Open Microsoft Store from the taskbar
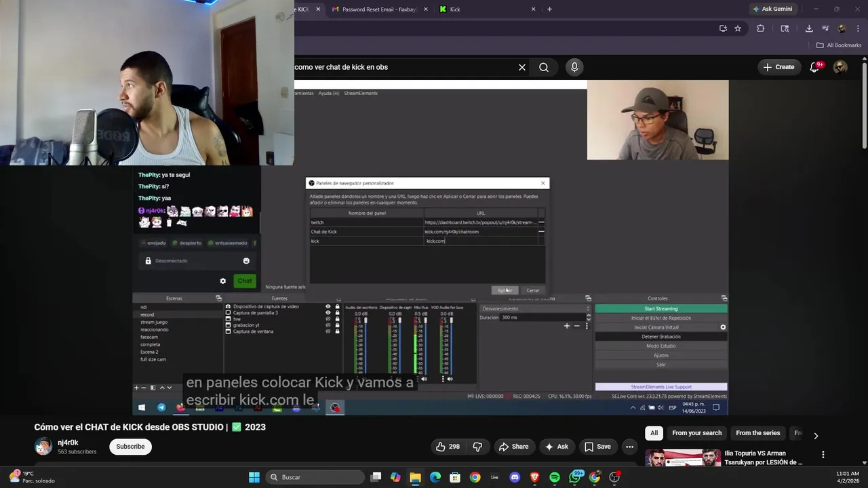Image resolution: width=868 pixels, height=488 pixels. point(455,477)
